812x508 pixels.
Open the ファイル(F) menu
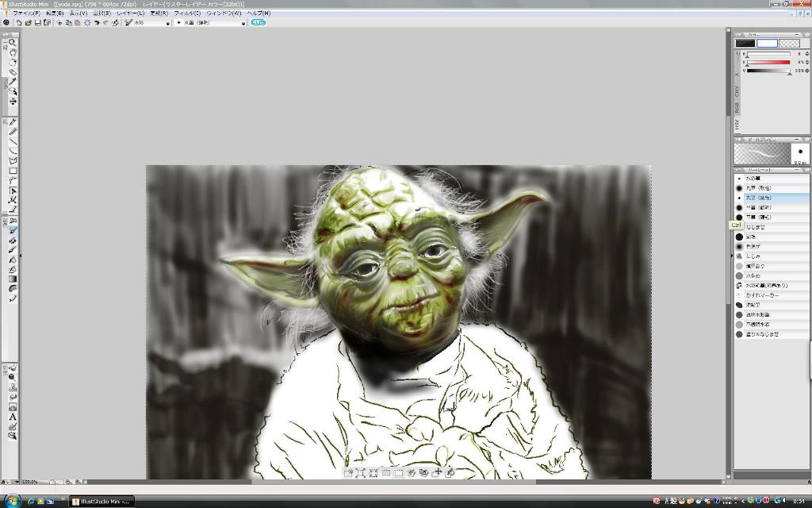pyautogui.click(x=26, y=13)
